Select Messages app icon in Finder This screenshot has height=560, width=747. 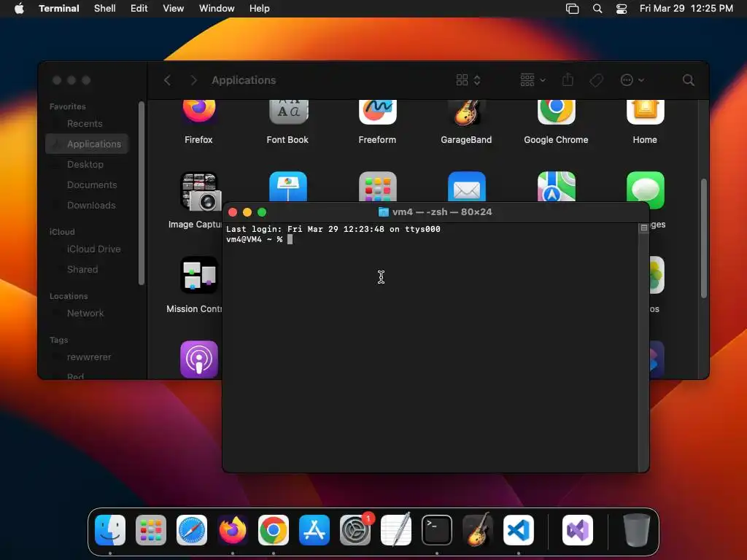click(x=645, y=190)
